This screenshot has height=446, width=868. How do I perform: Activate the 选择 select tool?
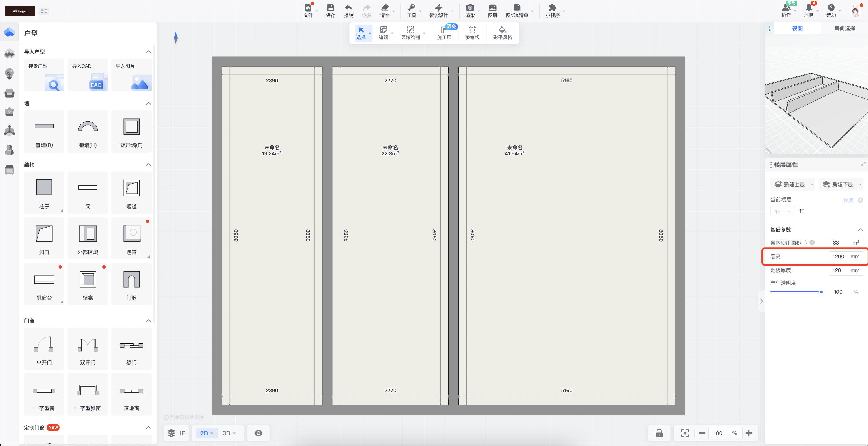361,33
